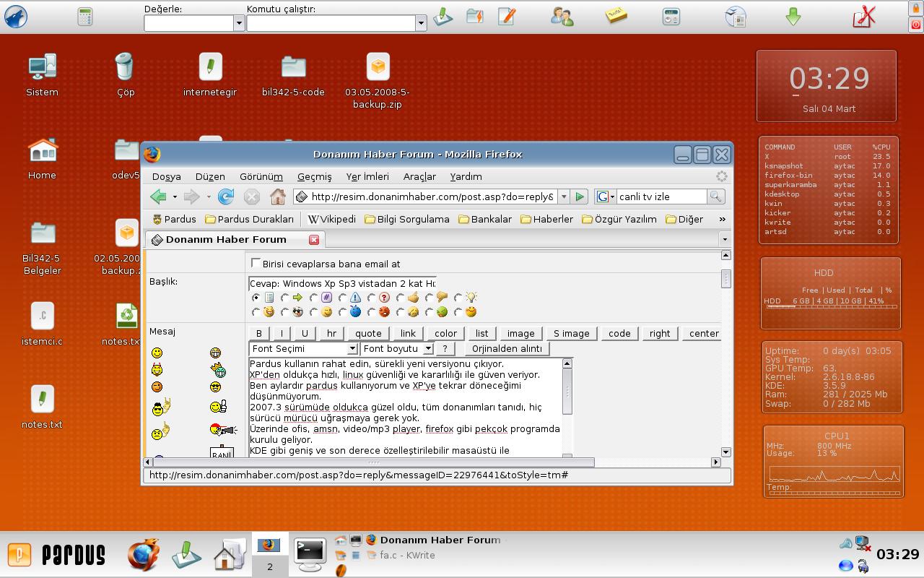Go to Firefox home page icon
924x578 pixels.
coord(277,197)
